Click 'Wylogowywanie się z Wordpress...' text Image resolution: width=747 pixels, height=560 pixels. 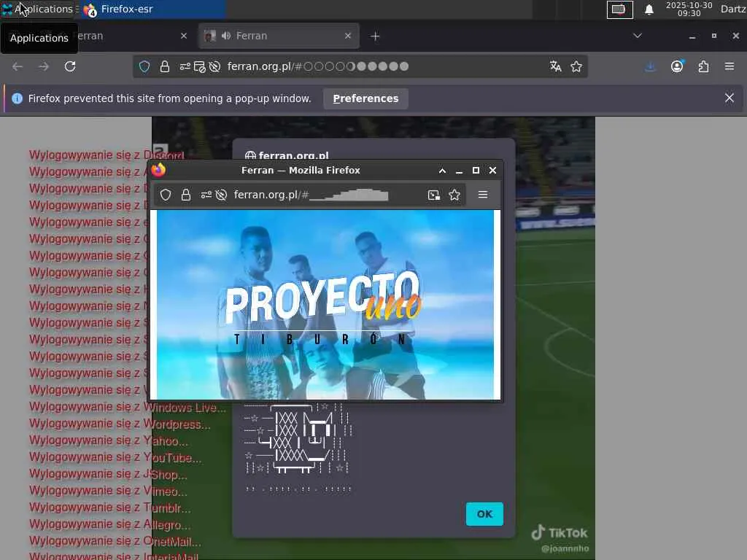pos(120,424)
